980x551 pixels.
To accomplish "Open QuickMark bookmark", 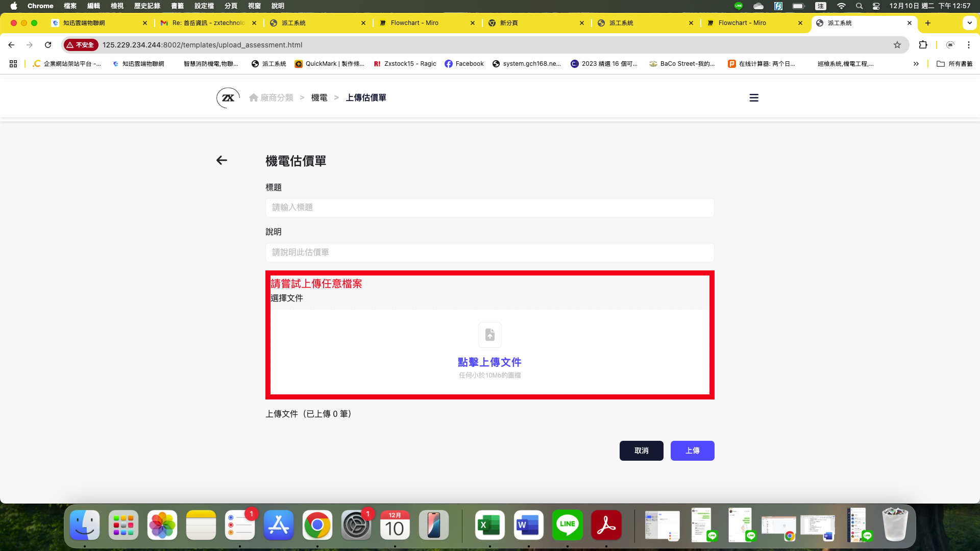I will coord(330,64).
